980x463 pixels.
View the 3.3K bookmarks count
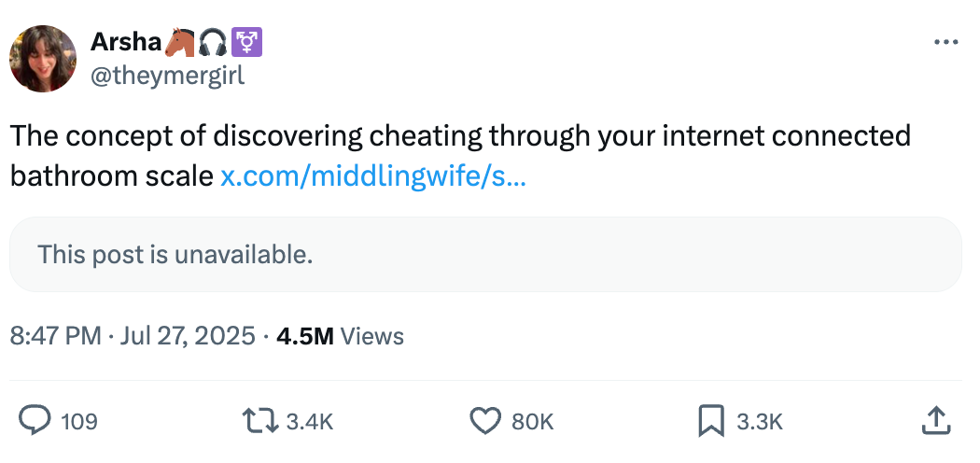(x=760, y=422)
